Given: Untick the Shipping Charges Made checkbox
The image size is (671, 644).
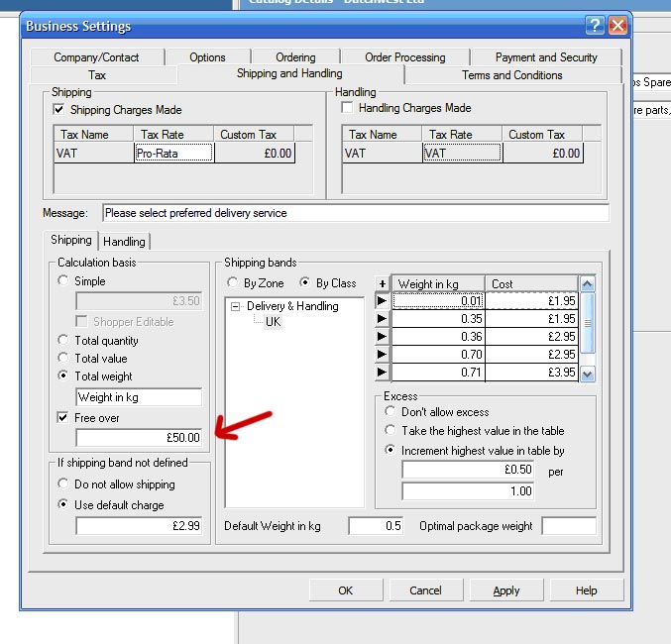Looking at the screenshot, I should point(59,110).
